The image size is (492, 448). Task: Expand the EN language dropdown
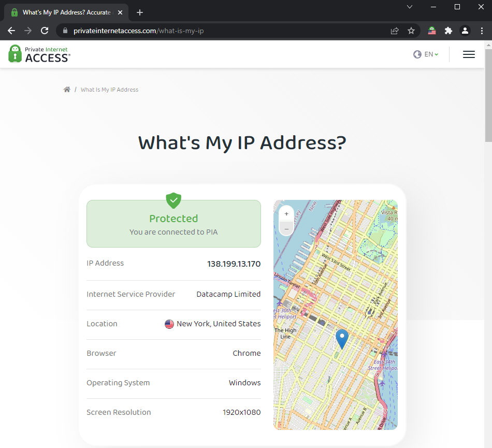click(426, 54)
